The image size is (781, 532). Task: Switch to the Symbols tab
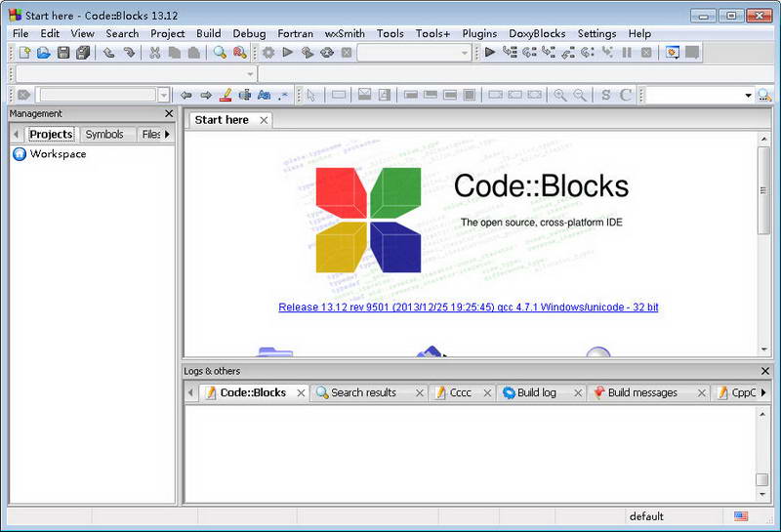point(104,134)
